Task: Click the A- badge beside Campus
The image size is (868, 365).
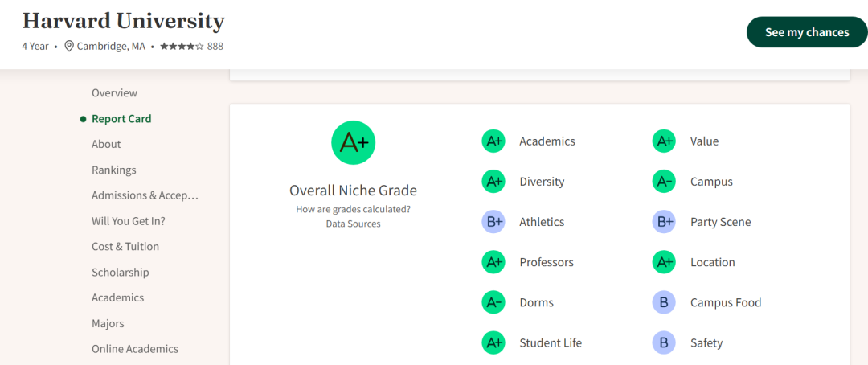Action: (x=663, y=182)
